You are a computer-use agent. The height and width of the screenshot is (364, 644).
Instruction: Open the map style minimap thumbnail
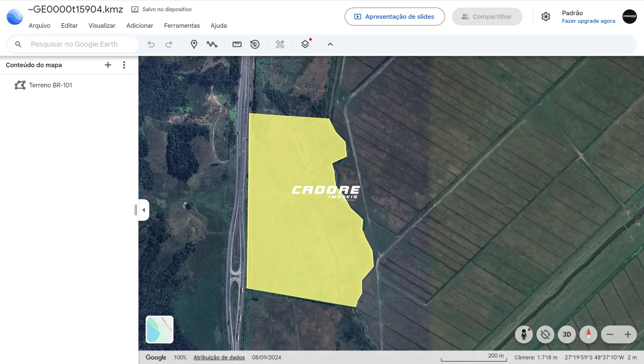coord(159,329)
